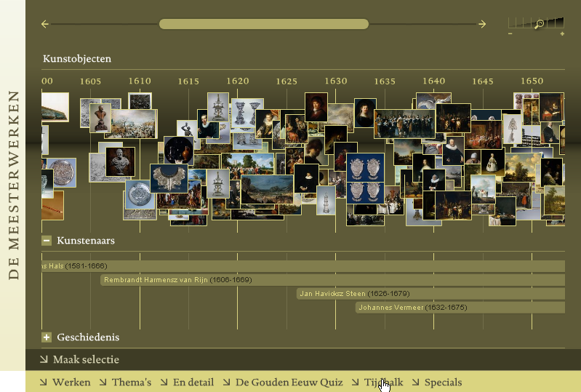Open the bronze bust thumbnail near 1605

[100, 118]
